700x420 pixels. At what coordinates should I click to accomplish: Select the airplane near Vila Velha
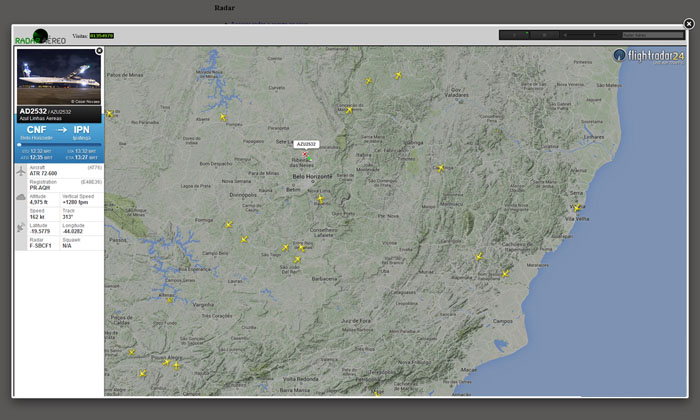[x=577, y=208]
